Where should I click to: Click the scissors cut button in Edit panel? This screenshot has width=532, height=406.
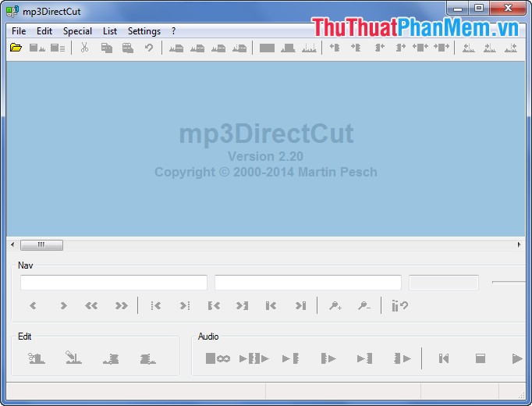(x=37, y=358)
